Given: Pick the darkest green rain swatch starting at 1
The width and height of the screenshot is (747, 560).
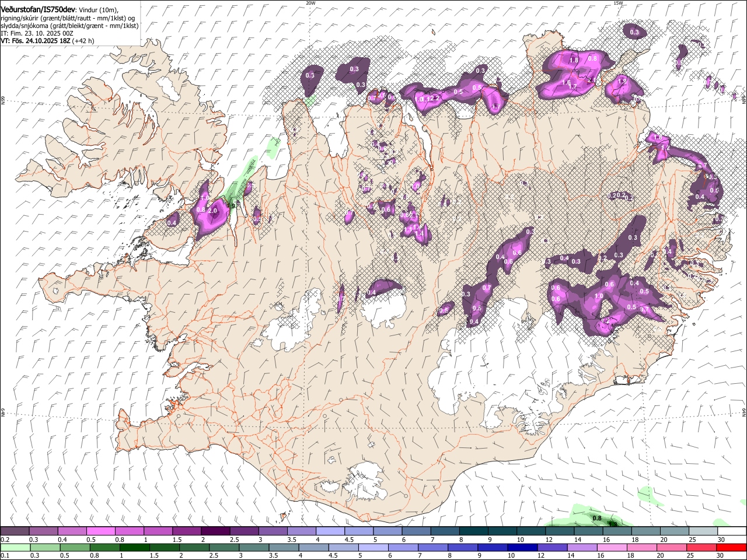Looking at the screenshot, I should pos(135,547).
